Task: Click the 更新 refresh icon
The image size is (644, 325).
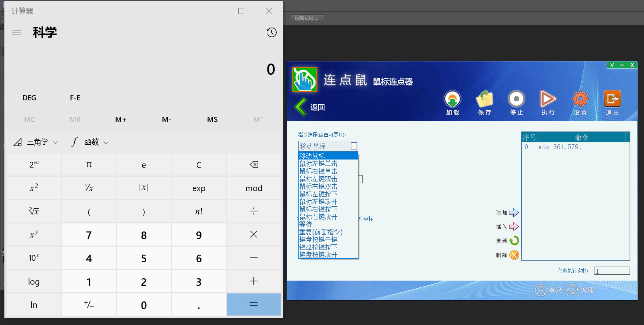Action: [514, 241]
